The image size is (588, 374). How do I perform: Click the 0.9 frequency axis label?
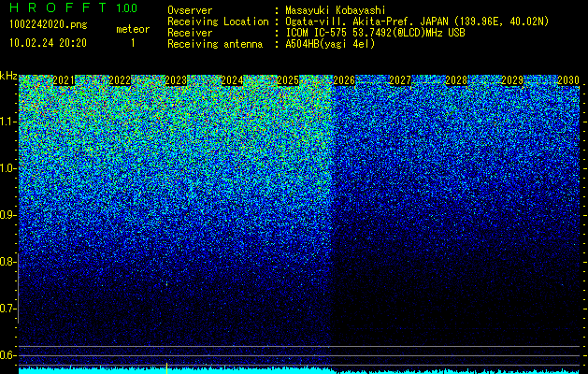click(7, 215)
